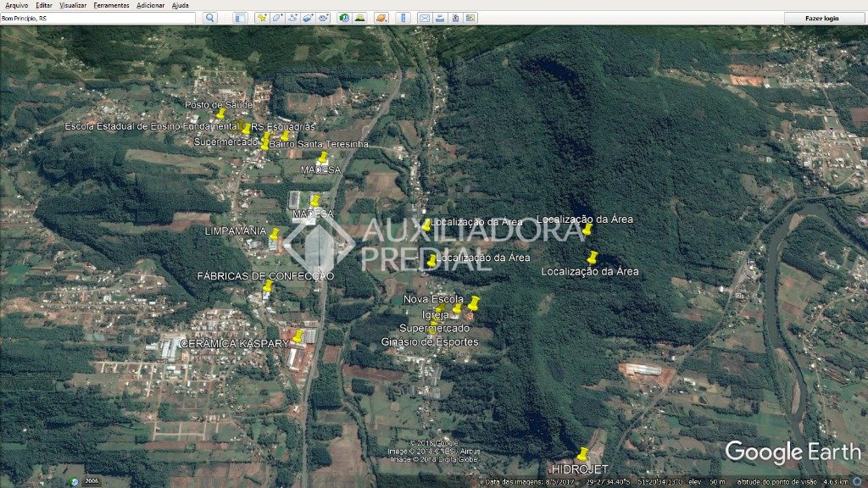This screenshot has height=488, width=868.
Task: Toggle sunlight across the landscape icon
Action: click(359, 18)
